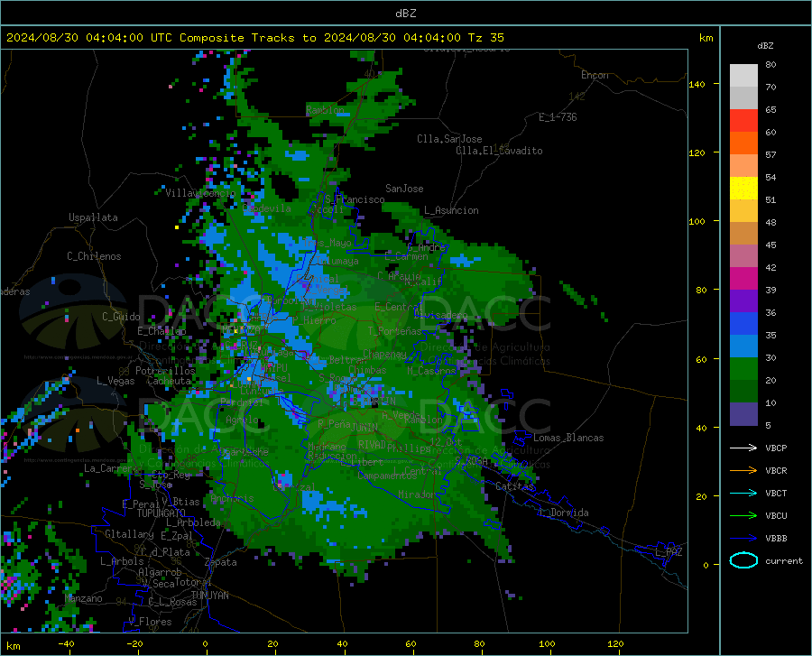Click the cyan 'current' ellipse legend icon

(743, 560)
